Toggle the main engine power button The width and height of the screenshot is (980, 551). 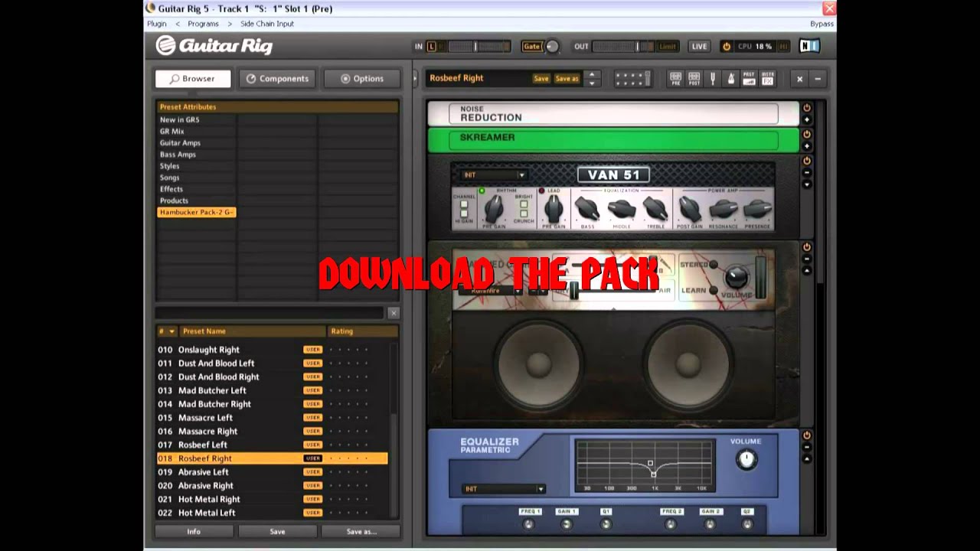tap(727, 47)
